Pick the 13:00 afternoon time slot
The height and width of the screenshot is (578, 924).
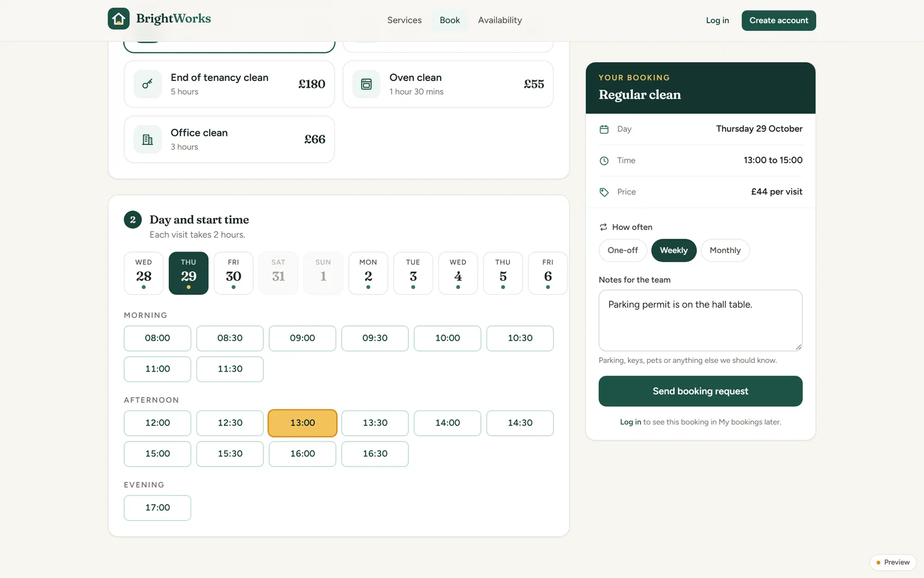pyautogui.click(x=303, y=423)
